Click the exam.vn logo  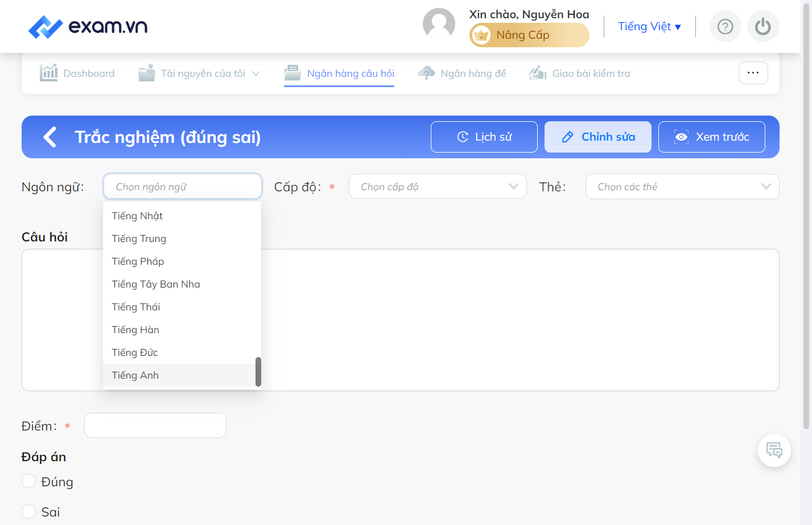88,27
